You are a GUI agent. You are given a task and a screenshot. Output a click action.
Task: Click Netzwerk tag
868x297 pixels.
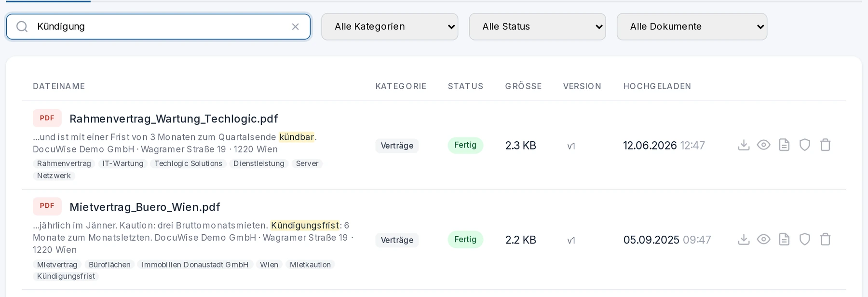click(x=54, y=175)
